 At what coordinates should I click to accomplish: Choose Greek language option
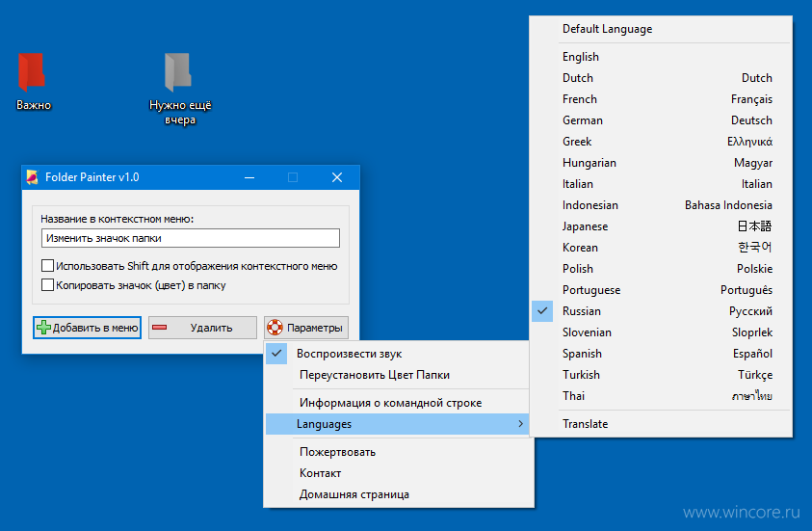661,142
